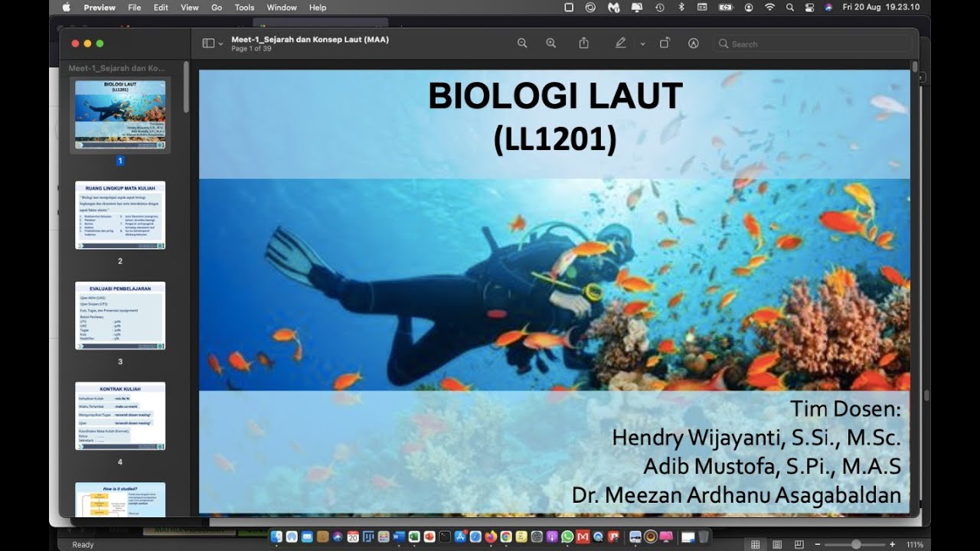
Task: Open Podcasts from the Dock
Action: (552, 537)
